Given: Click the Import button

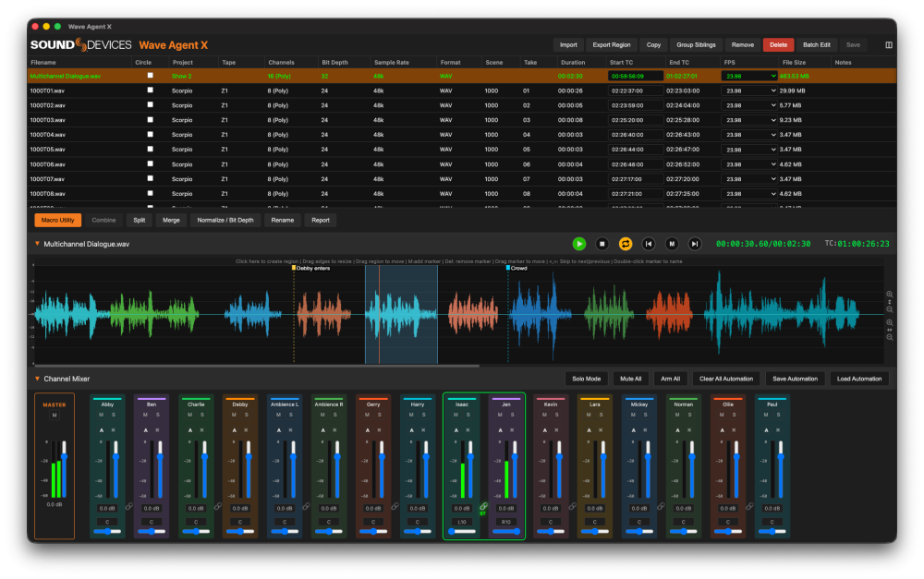Looking at the screenshot, I should [x=568, y=44].
